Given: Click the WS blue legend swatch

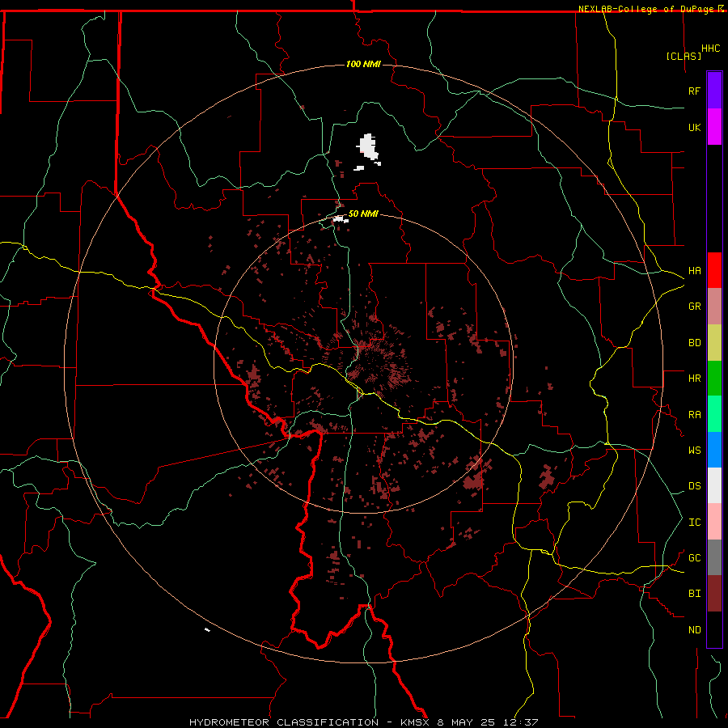Looking at the screenshot, I should [714, 450].
